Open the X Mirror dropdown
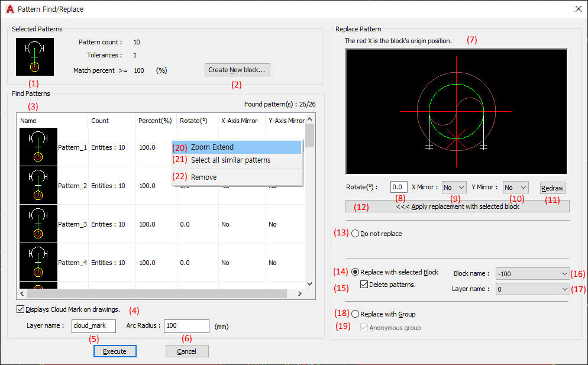 pos(454,187)
